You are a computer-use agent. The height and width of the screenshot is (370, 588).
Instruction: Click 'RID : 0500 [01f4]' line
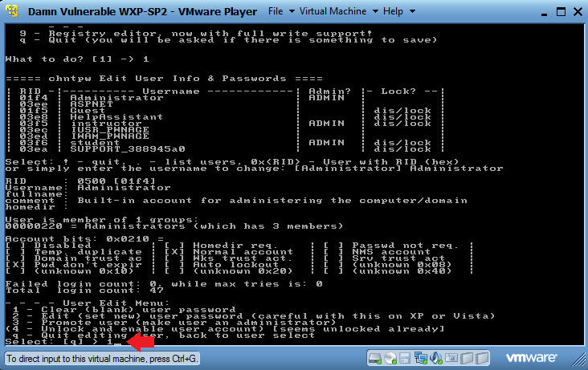80,181
